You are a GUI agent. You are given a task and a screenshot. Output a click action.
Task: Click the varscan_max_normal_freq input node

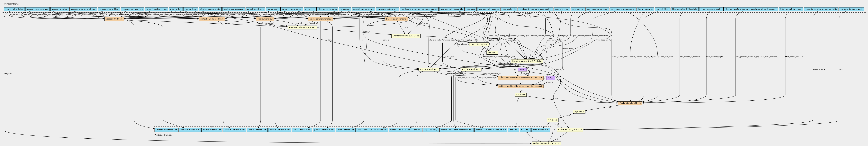pyautogui.click(x=83, y=9)
